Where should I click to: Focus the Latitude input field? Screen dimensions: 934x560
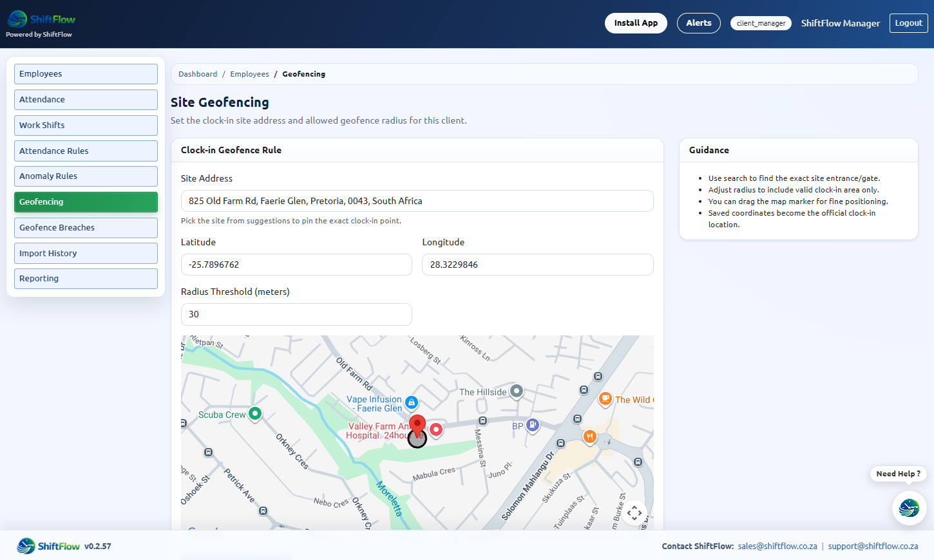(296, 265)
